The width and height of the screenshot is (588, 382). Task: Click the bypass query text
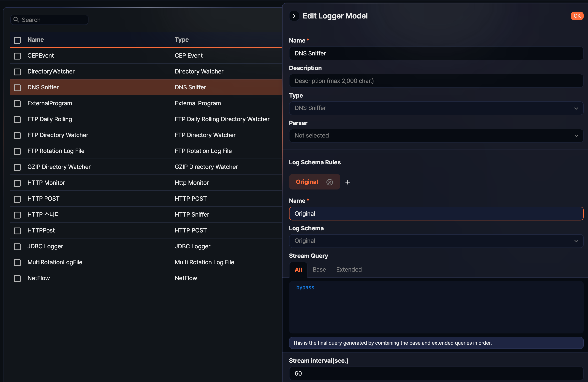(x=305, y=287)
